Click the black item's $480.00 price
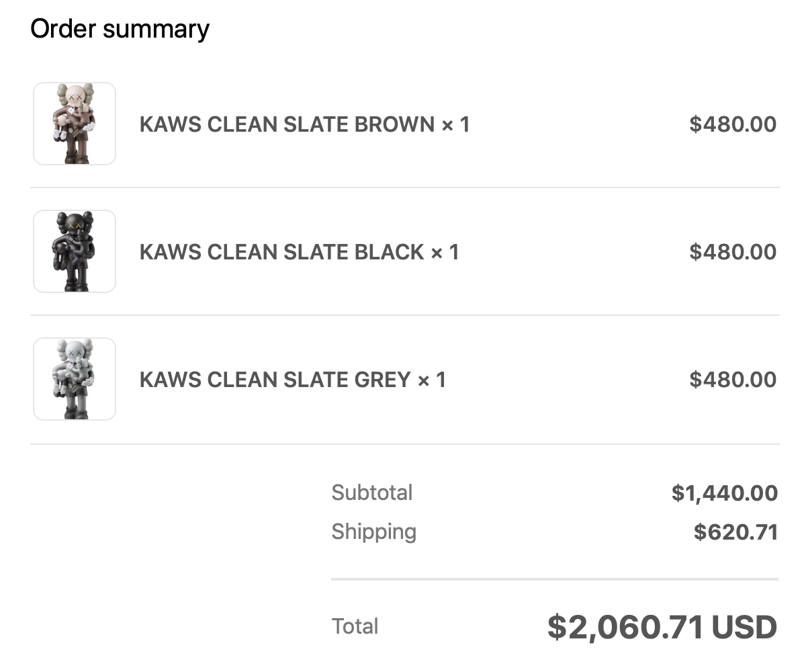Image resolution: width=802 pixels, height=672 pixels. click(732, 252)
